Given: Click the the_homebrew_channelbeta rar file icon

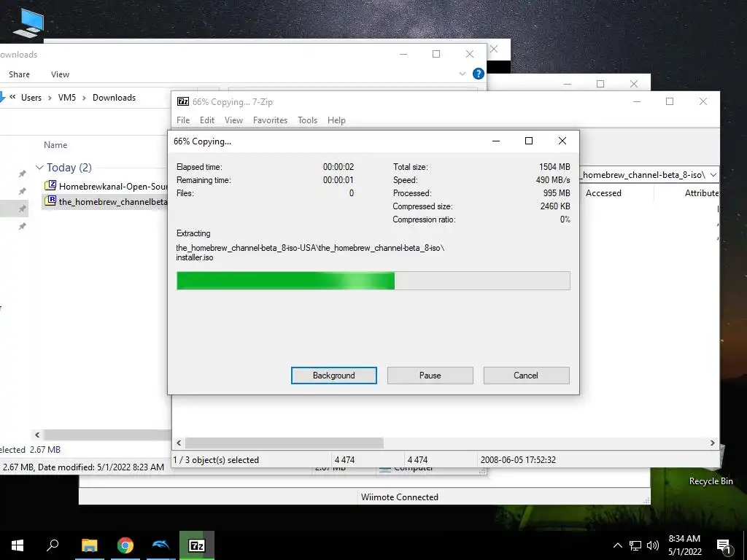Looking at the screenshot, I should click(x=50, y=201).
